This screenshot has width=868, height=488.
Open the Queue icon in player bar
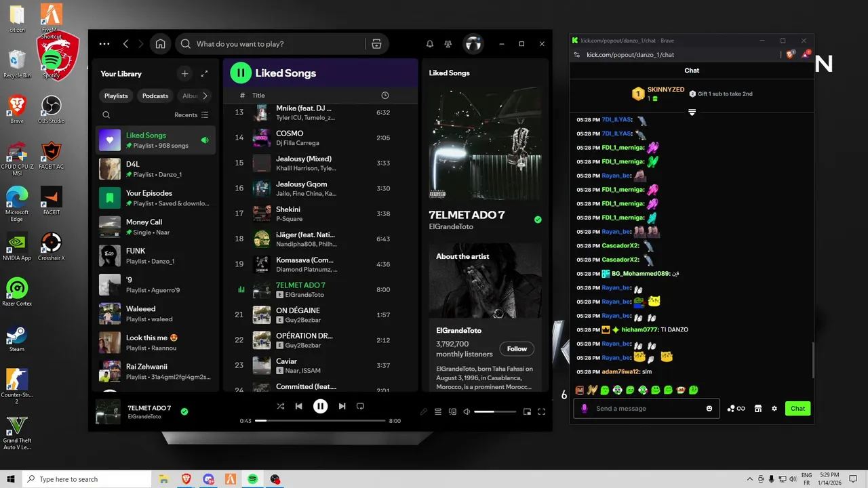click(438, 411)
